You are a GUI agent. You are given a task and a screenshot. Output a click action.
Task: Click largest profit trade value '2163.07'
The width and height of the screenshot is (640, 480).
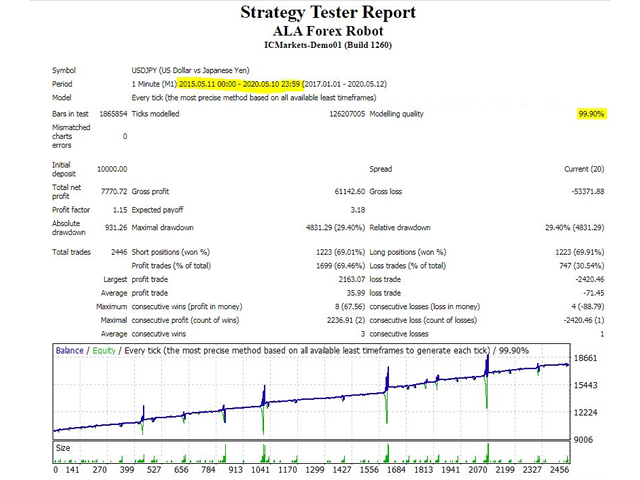pyautogui.click(x=351, y=280)
